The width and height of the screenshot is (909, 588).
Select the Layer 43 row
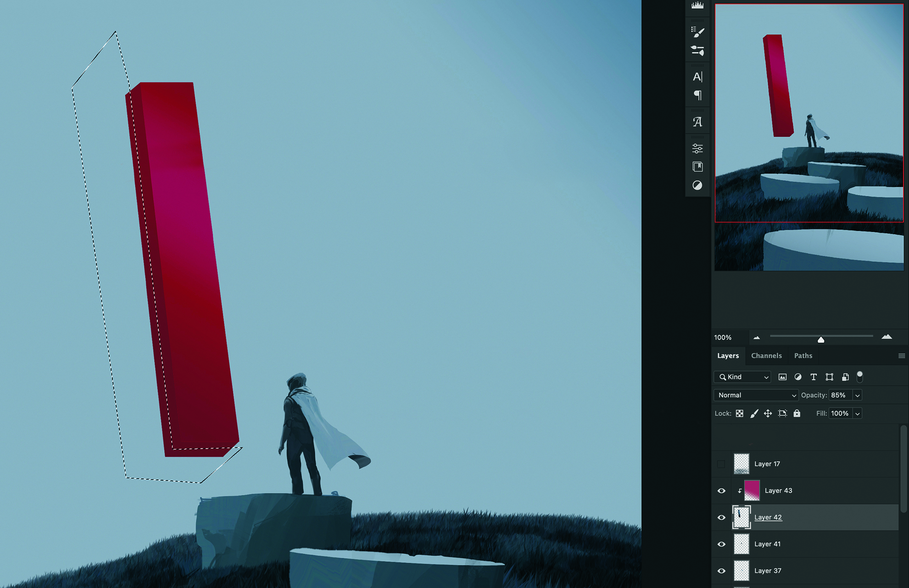(805, 491)
